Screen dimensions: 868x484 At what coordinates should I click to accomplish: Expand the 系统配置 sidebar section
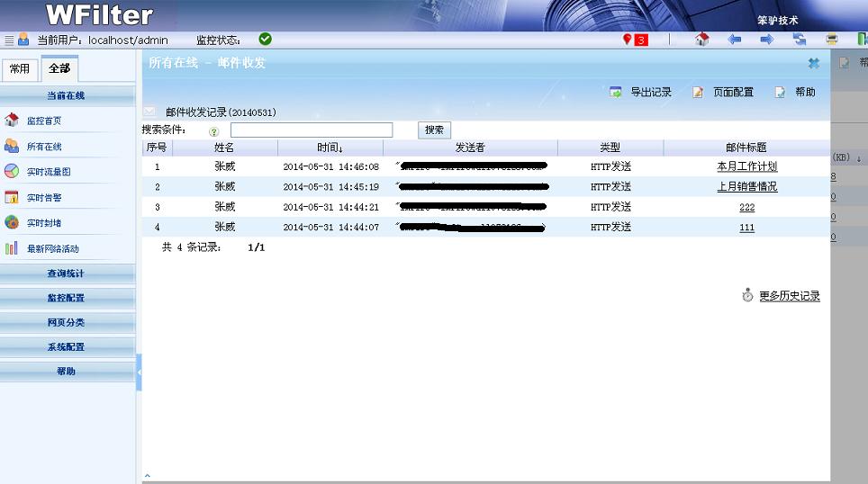pyautogui.click(x=67, y=346)
